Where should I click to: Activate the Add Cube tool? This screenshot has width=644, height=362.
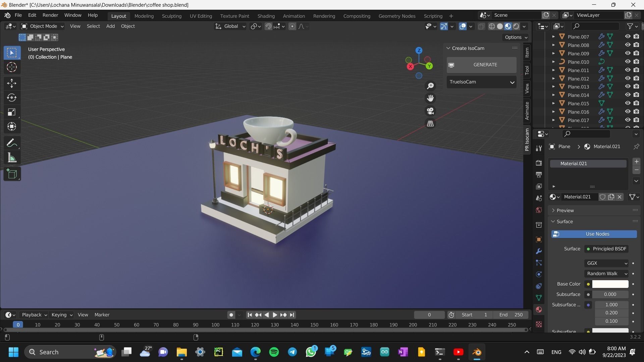12,174
